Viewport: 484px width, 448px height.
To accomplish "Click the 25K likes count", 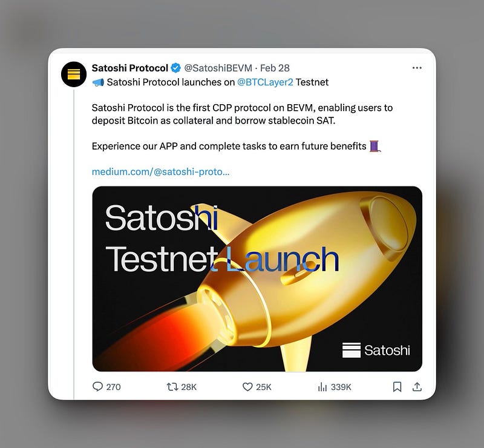I will 264,387.
